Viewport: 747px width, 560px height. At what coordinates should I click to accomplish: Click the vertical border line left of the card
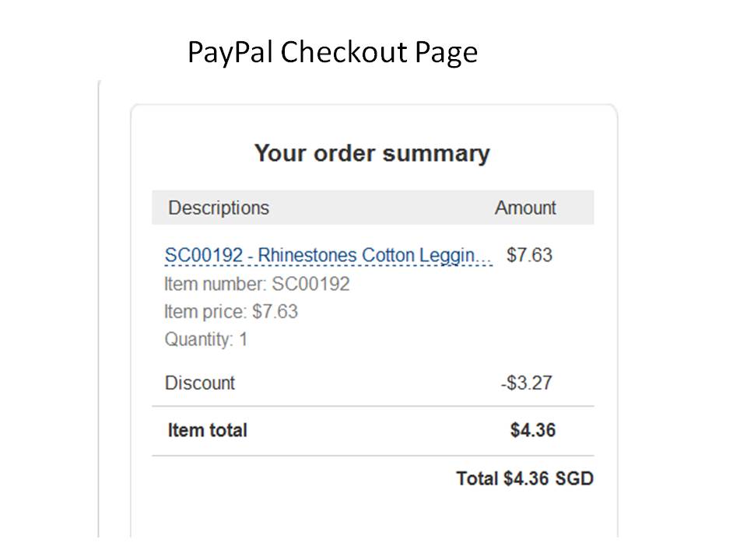pos(99,311)
